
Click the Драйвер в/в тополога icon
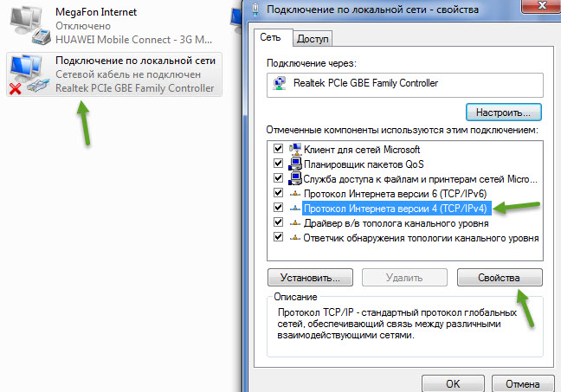tap(295, 223)
